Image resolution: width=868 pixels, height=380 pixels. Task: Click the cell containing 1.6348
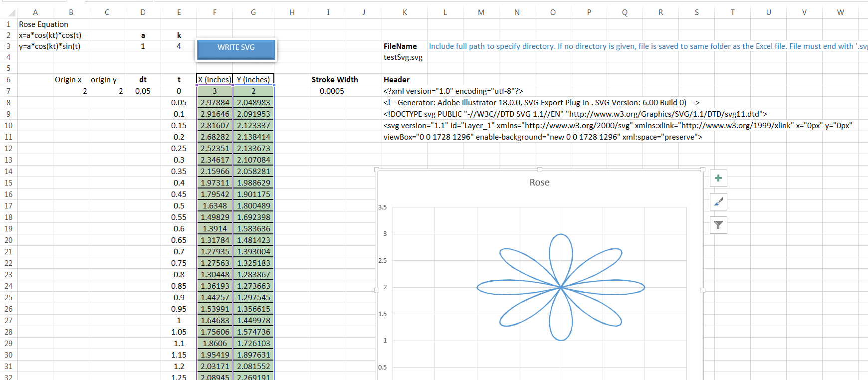[215, 206]
